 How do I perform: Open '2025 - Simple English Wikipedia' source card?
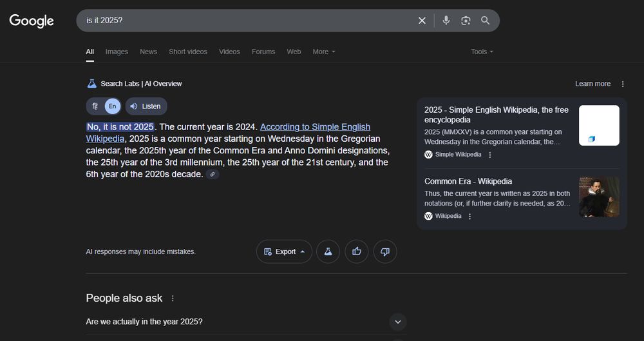coord(496,115)
